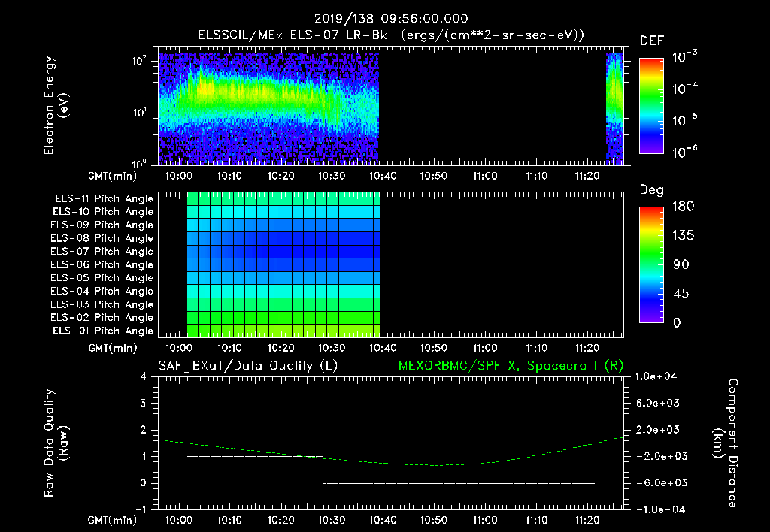The height and width of the screenshot is (532, 770).
Task: Select the ELS-11 Pitch Angle row label
Action: [x=104, y=199]
